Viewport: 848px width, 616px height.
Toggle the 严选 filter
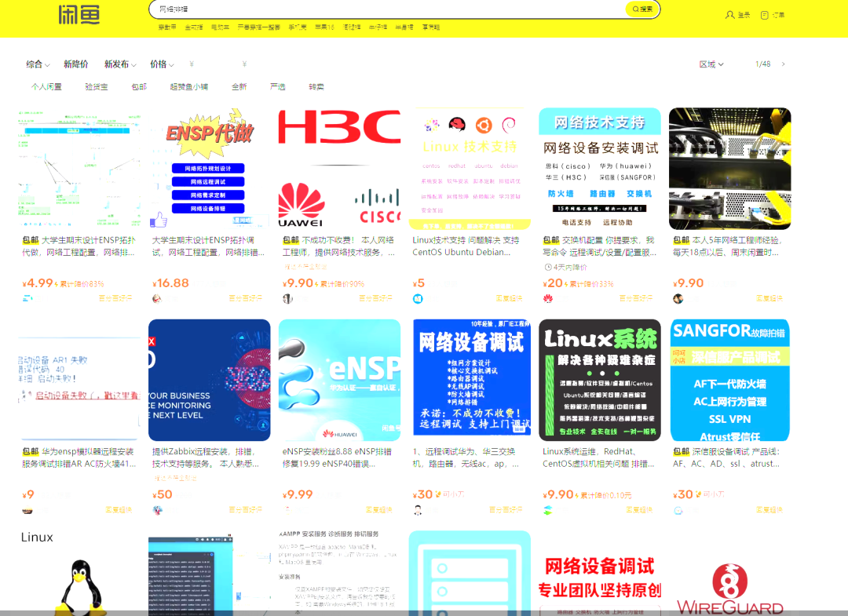click(277, 87)
